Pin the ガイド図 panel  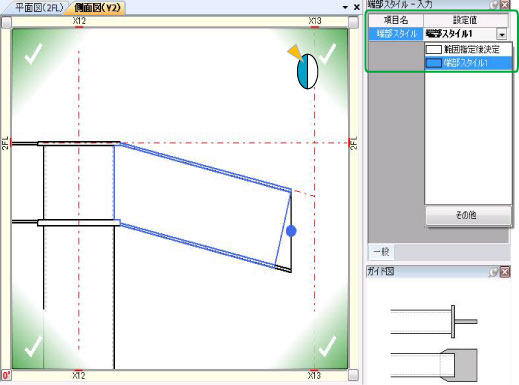(494, 272)
